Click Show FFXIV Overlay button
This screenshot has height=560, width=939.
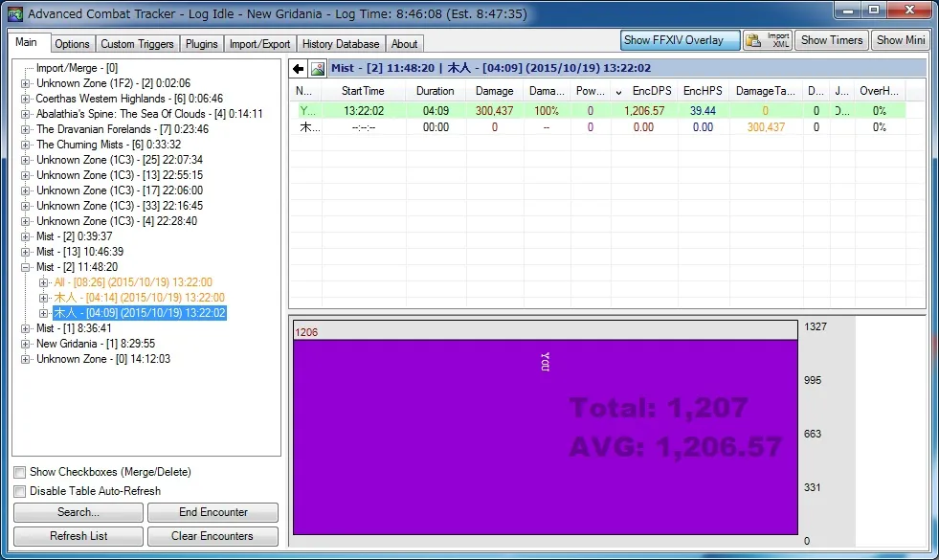coord(680,40)
